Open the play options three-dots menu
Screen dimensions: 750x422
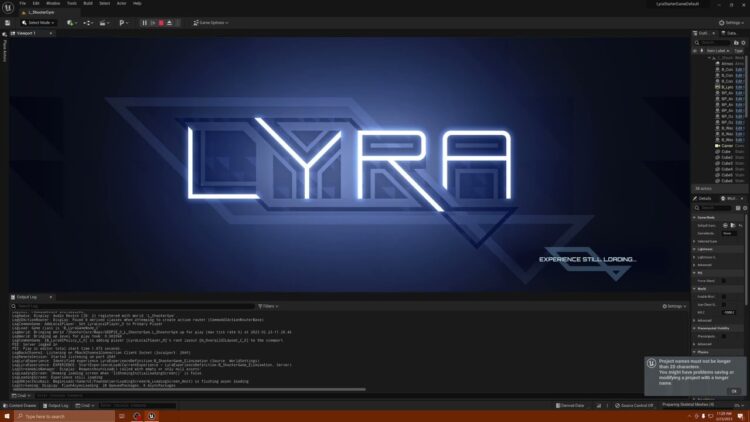(178, 22)
